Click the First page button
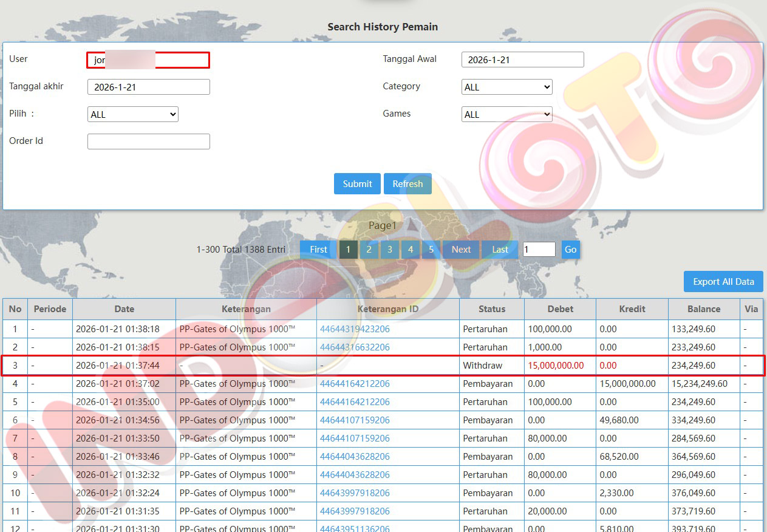767x532 pixels. tap(318, 250)
